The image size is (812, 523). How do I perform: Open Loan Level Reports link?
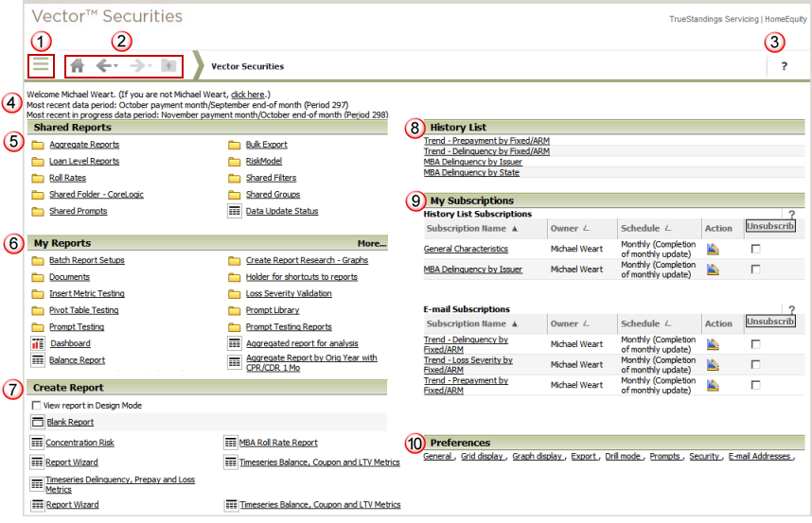pos(84,162)
